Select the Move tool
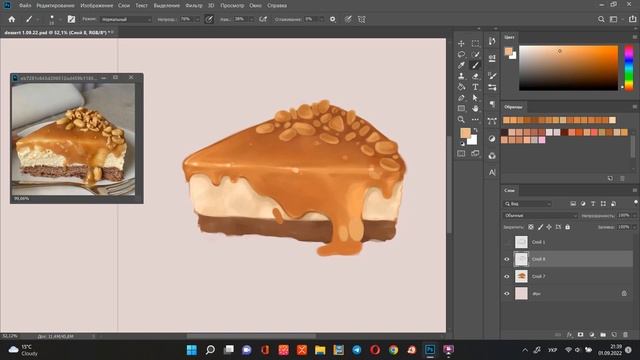 click(461, 43)
